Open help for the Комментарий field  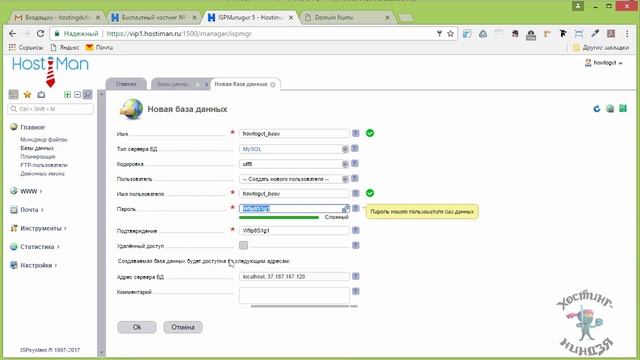click(x=356, y=291)
